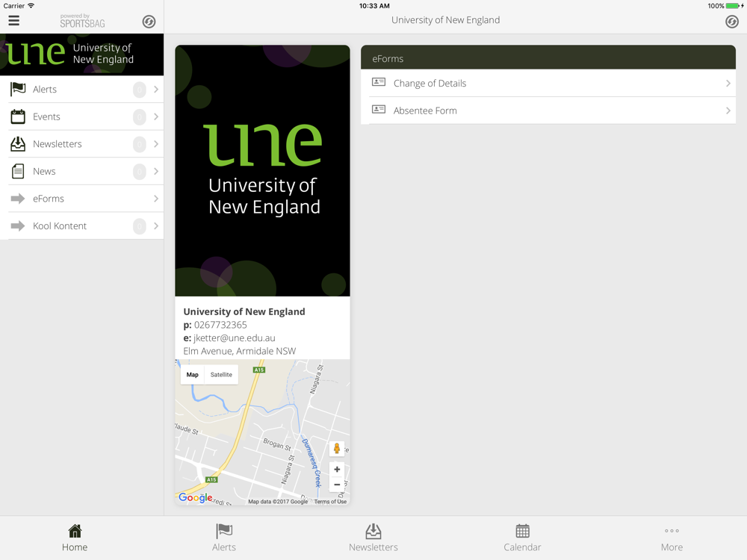
Task: Click the Change of Details form icon
Action: click(379, 82)
